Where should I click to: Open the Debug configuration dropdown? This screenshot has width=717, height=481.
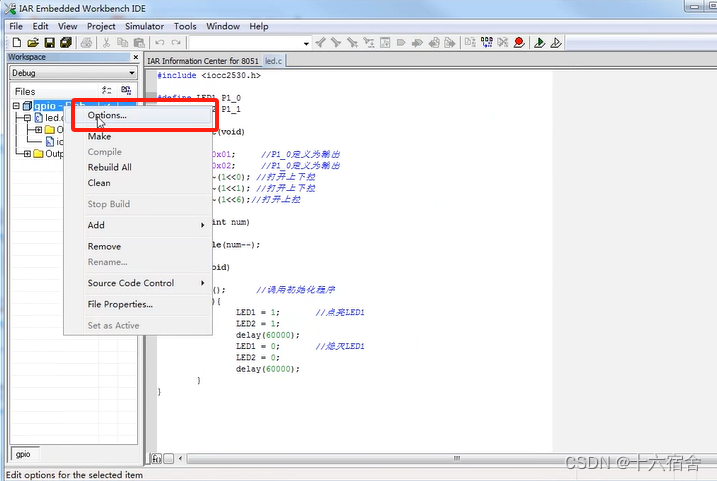132,73
